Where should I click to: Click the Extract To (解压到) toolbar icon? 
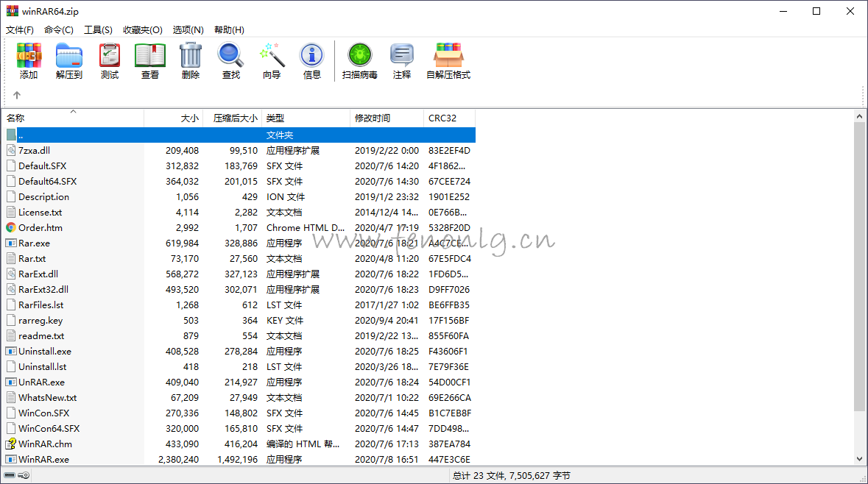[68, 61]
